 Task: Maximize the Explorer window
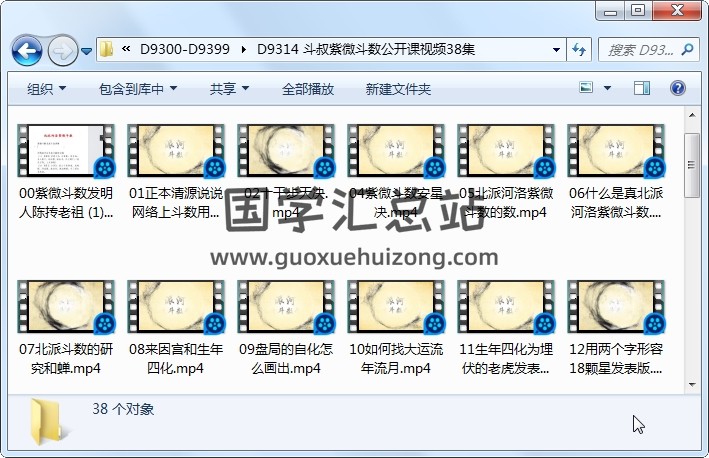tap(638, 11)
